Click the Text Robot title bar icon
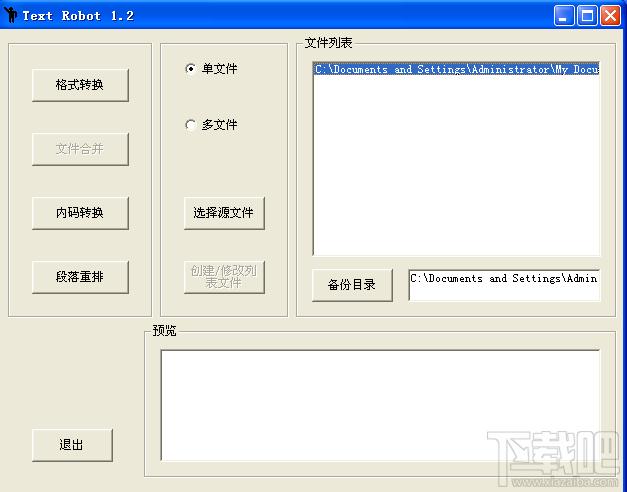The height and width of the screenshot is (492, 627). 12,15
